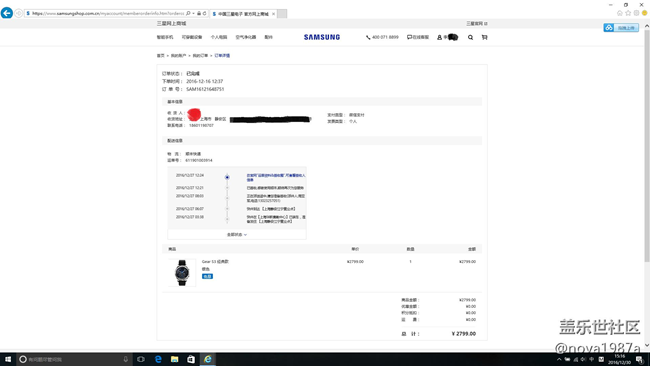Click the order time 2016-12-16 12:37
Viewport: 650px width, 366px height.
tap(204, 81)
